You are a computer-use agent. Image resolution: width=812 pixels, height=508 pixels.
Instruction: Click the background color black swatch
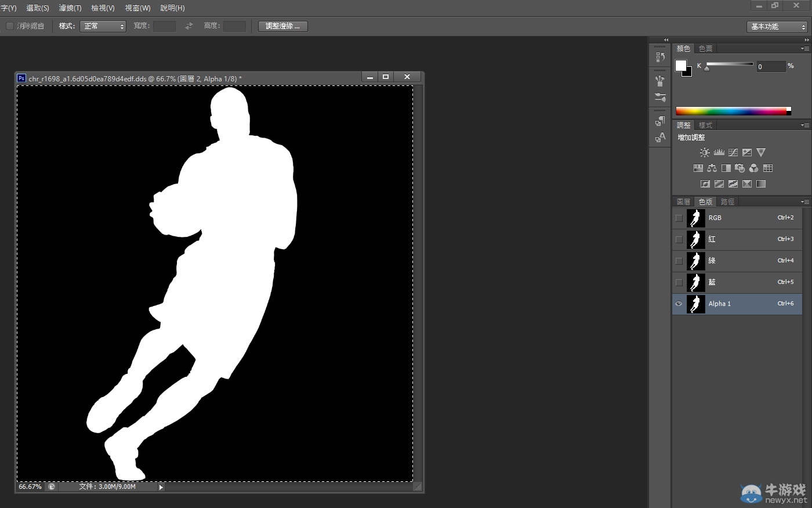point(689,73)
